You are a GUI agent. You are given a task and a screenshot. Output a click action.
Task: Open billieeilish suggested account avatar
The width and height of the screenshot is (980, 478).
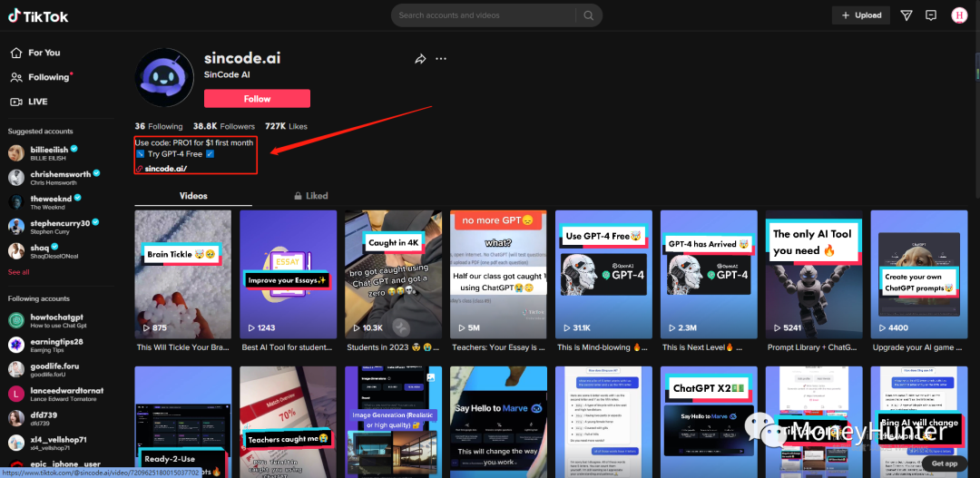click(16, 153)
